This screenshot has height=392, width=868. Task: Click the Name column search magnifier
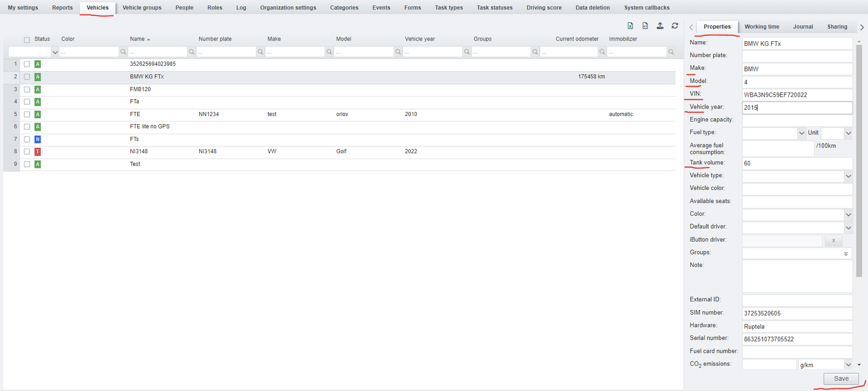tap(192, 52)
